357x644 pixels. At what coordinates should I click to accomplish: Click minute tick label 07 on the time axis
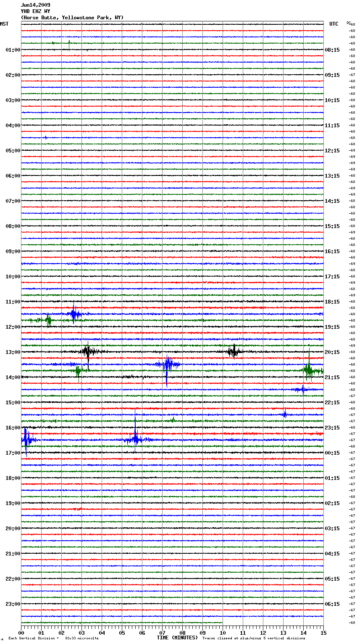point(163,633)
